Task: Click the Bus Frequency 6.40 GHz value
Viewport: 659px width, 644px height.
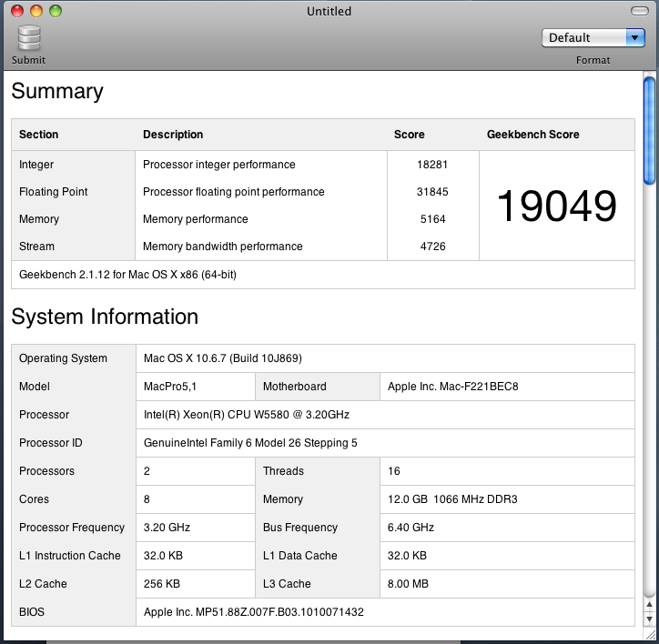Action: click(x=411, y=527)
